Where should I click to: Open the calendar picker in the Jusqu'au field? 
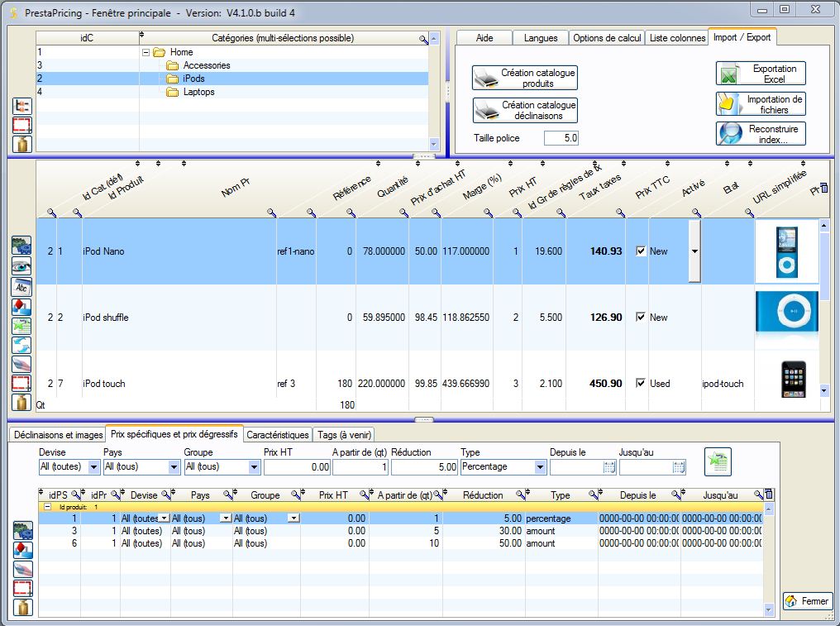[x=679, y=467]
